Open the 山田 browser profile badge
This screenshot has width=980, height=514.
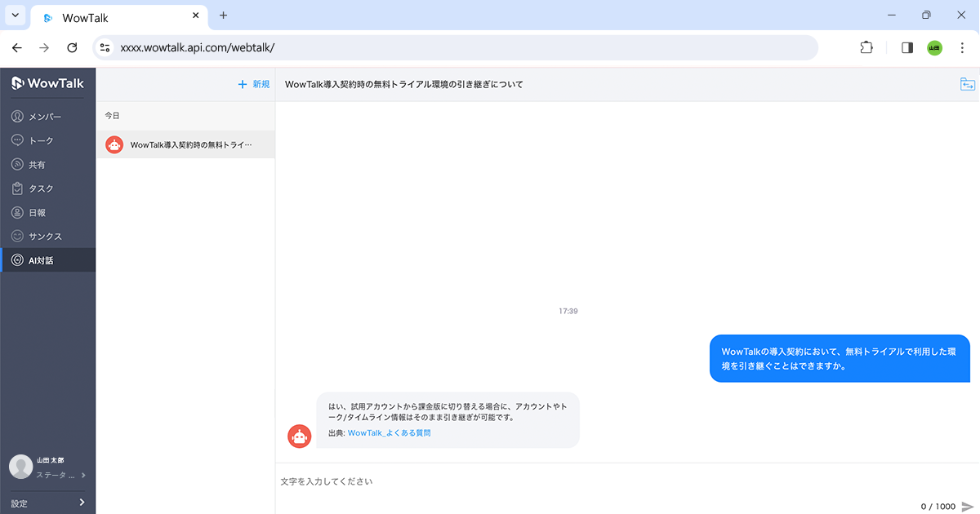coord(934,48)
